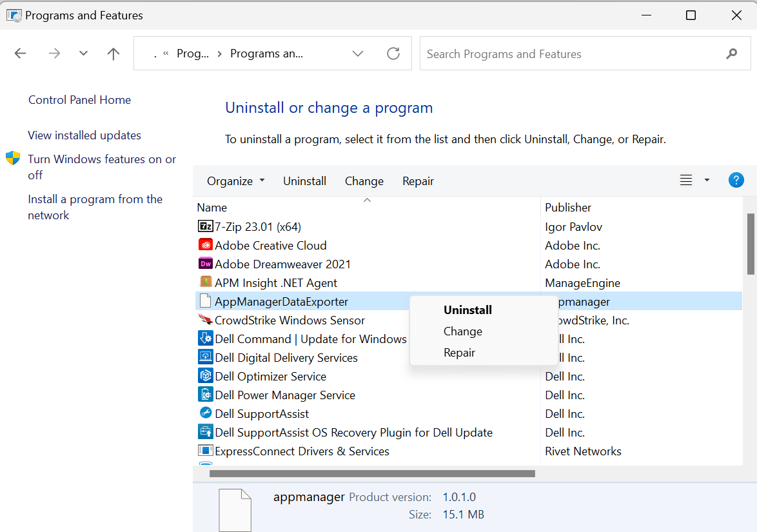Select the APM Insight .NET Agent entry
Viewport: 757px width, 532px height.
276,283
